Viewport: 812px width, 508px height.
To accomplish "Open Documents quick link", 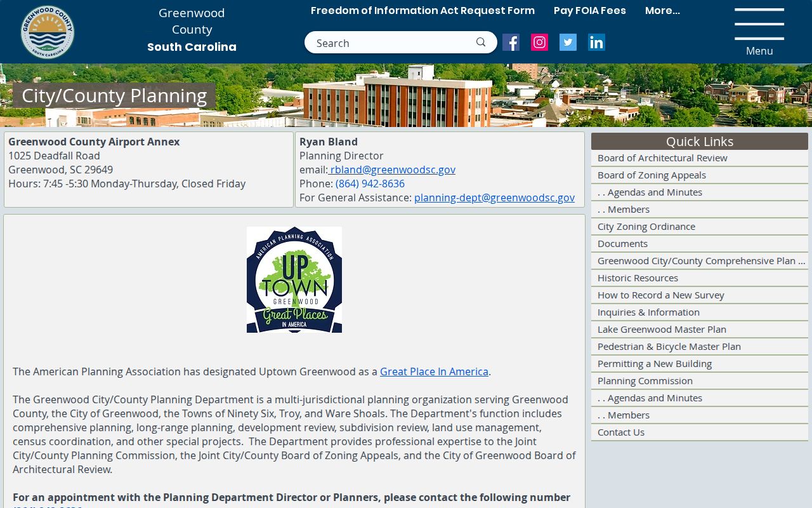I will pyautogui.click(x=700, y=244).
